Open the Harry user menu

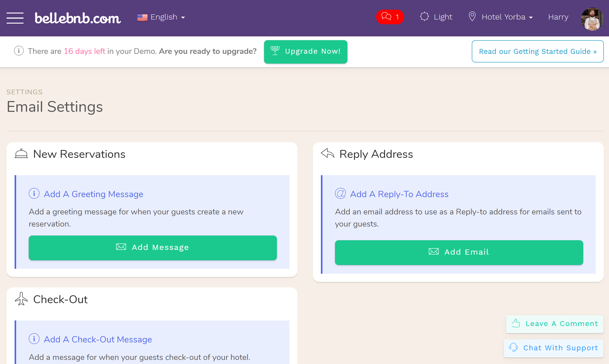pos(558,17)
